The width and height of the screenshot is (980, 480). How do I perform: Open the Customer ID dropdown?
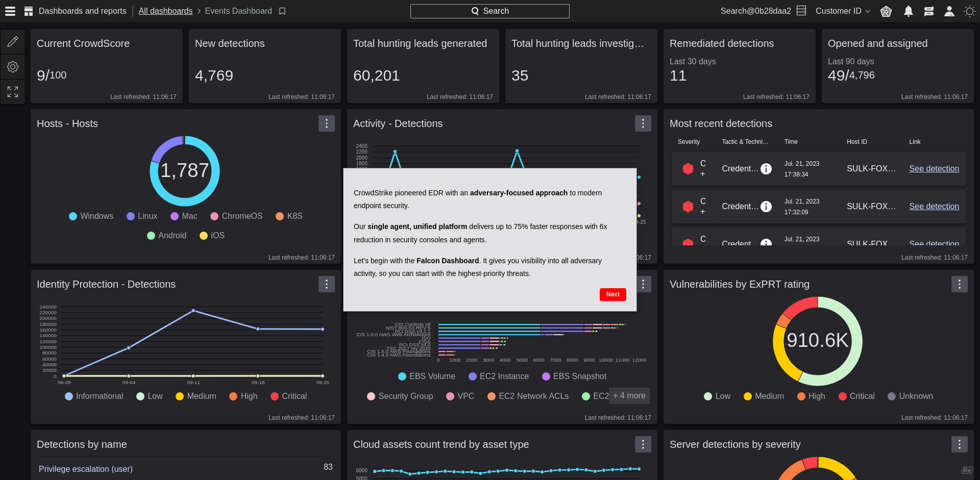click(842, 11)
